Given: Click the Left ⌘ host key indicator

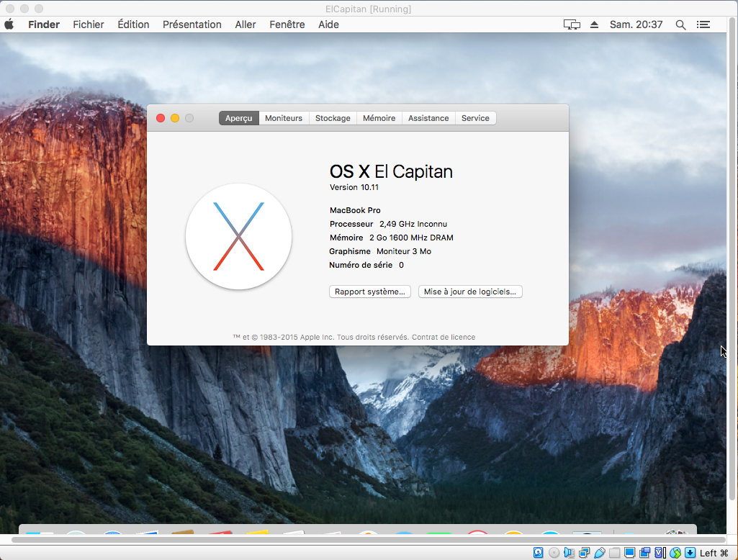Looking at the screenshot, I should pos(714,553).
